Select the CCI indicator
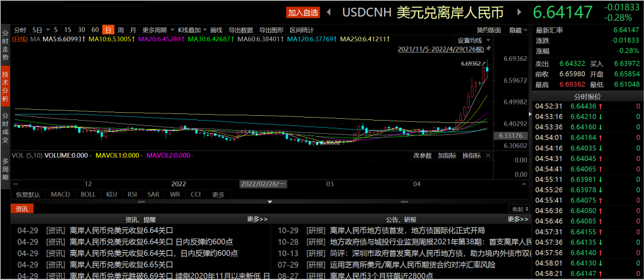The image size is (644, 280). pos(196,195)
